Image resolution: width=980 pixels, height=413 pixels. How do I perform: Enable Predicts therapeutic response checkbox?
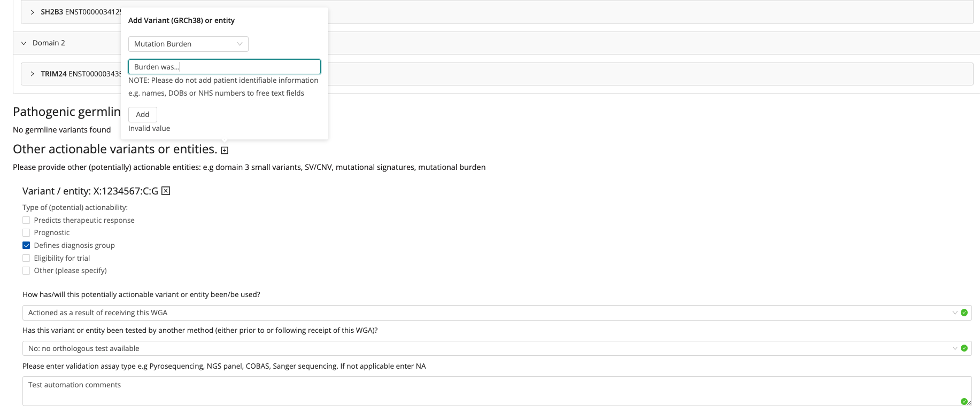26,220
